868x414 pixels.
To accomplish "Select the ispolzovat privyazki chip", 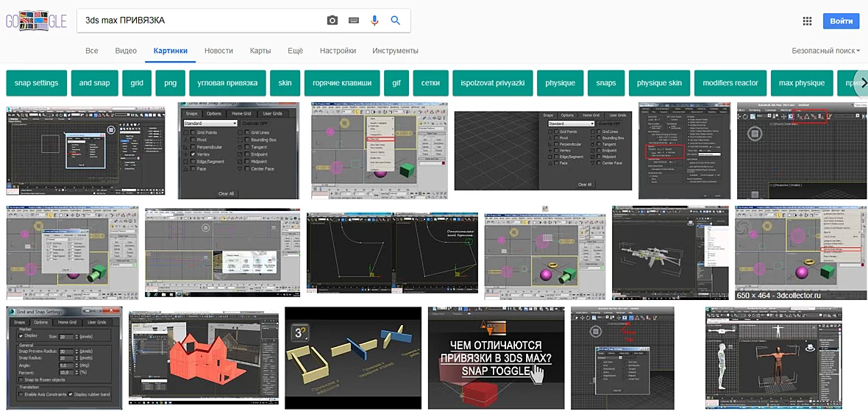I will tap(493, 83).
